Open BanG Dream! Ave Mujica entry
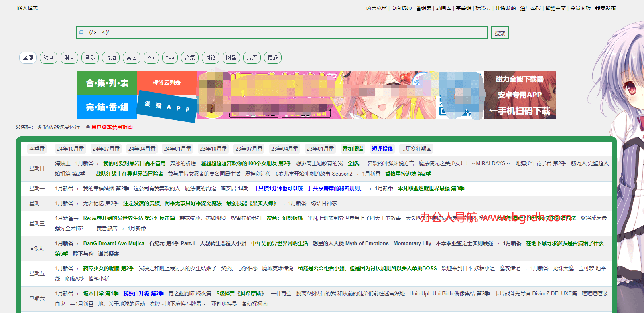This screenshot has width=644, height=313. point(114,244)
